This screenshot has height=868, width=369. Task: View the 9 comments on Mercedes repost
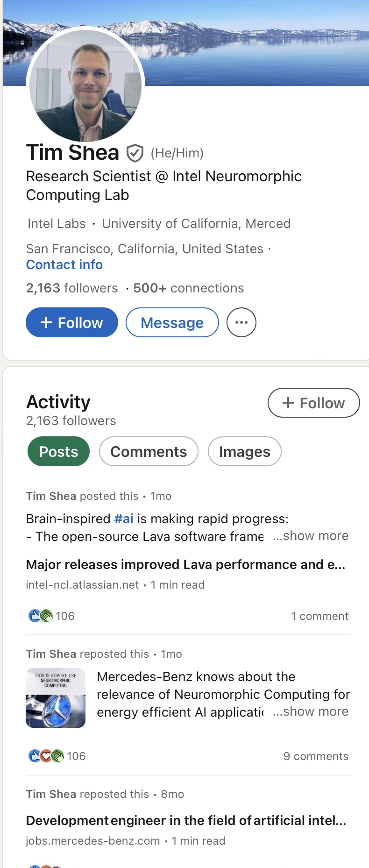coord(316,756)
